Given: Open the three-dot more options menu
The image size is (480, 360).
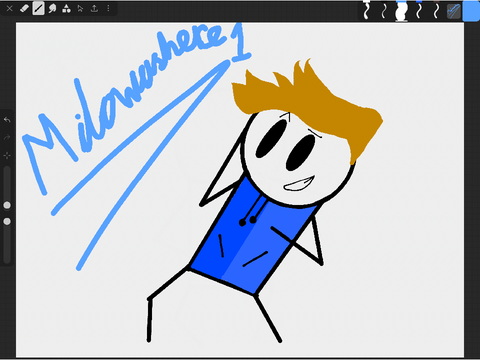Looking at the screenshot, I should click(x=108, y=9).
